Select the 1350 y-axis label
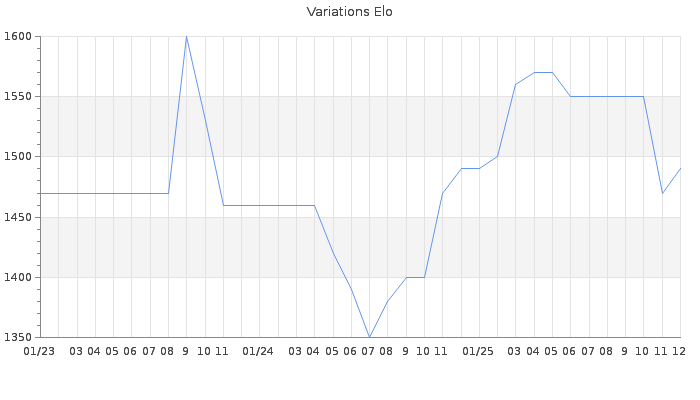This screenshot has height=400, width=700. pos(18,337)
